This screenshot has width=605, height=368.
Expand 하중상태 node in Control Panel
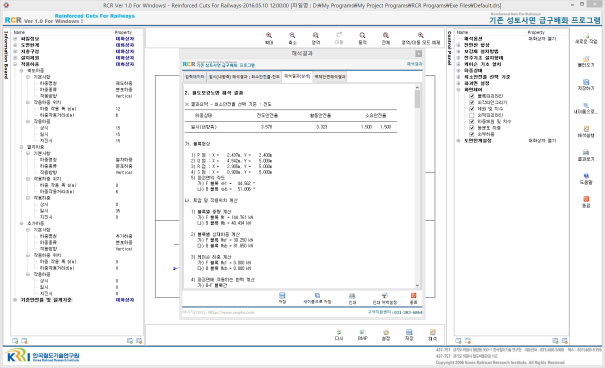(x=458, y=71)
